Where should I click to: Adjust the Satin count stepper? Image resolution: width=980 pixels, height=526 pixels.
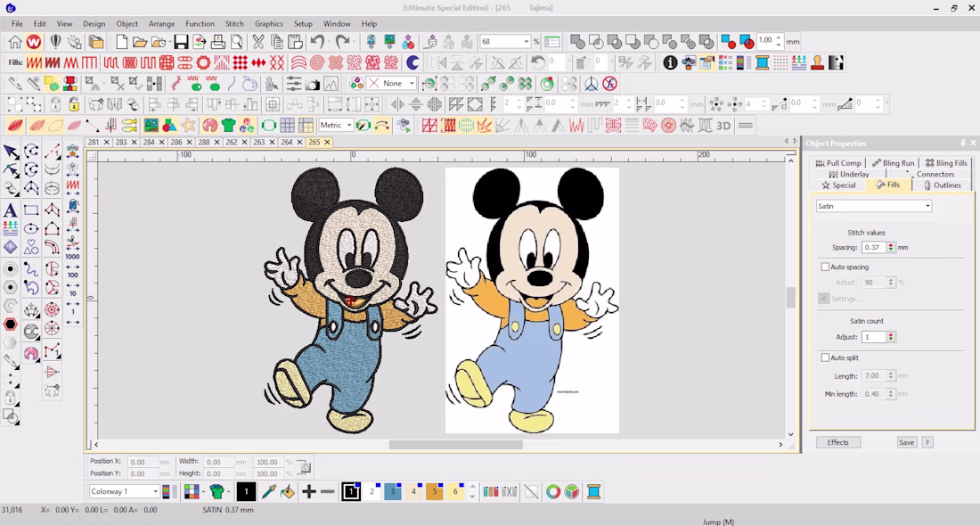(x=891, y=336)
